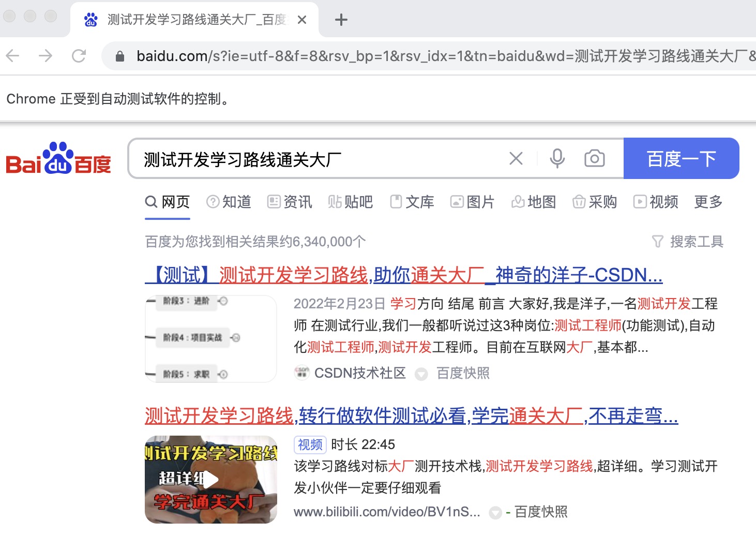The height and width of the screenshot is (536, 756).
Task: Click the browser forward arrow
Action: 46,56
